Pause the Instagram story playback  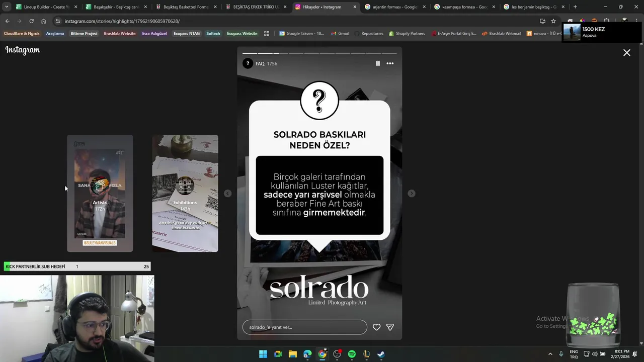[378, 63]
